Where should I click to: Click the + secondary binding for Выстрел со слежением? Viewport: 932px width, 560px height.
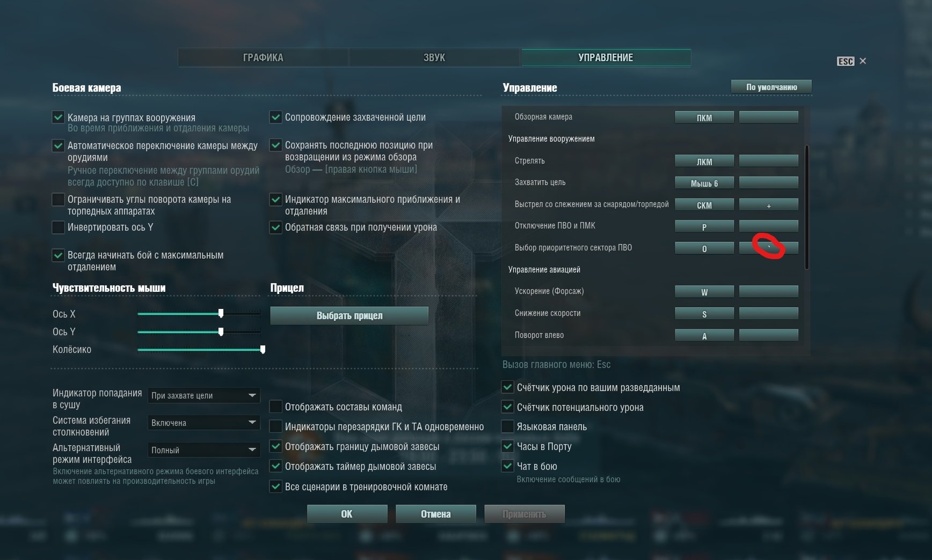tap(769, 205)
